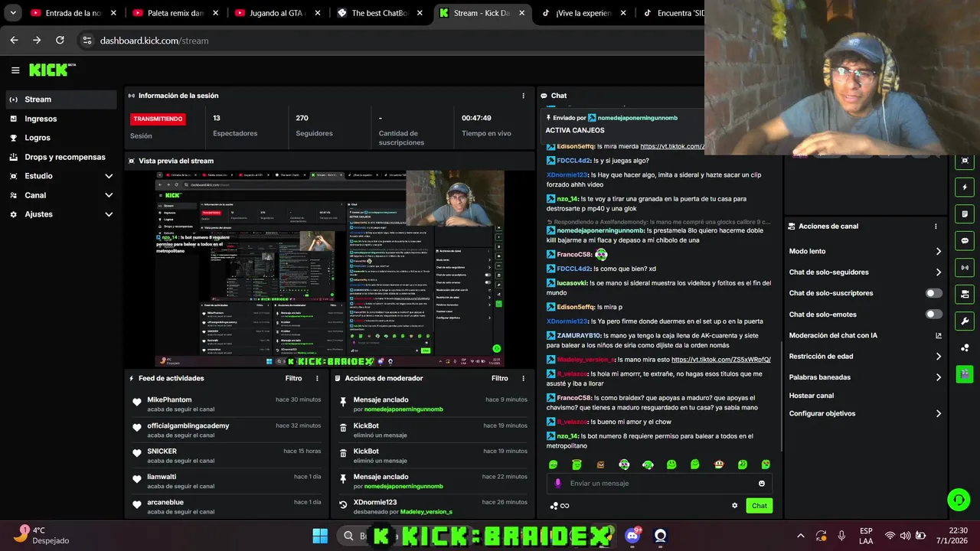Screen dimensions: 980x551
Task: Toggle Chat de solo-suscriptores switch
Action: pyautogui.click(x=934, y=293)
